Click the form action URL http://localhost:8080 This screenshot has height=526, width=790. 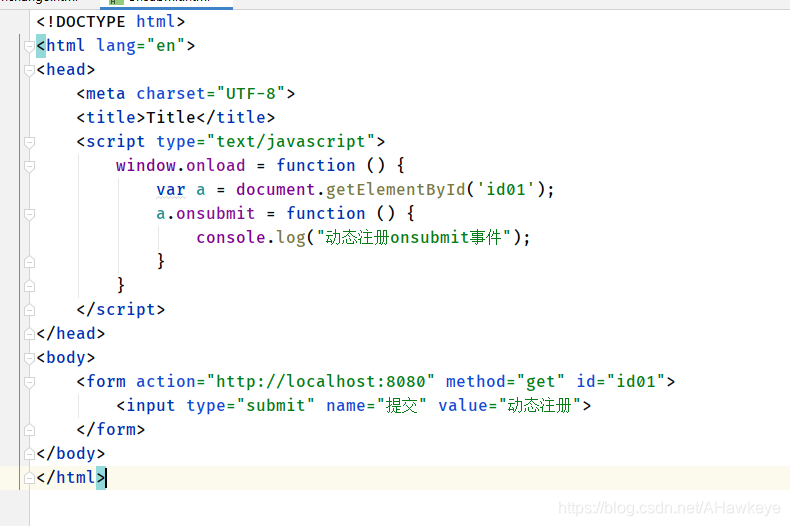pos(320,381)
